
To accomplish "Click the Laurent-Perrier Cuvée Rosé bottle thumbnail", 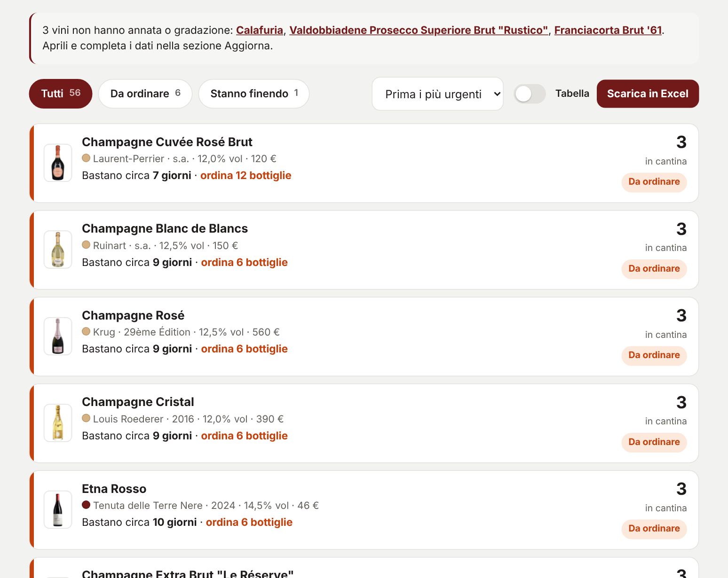I will click(58, 163).
